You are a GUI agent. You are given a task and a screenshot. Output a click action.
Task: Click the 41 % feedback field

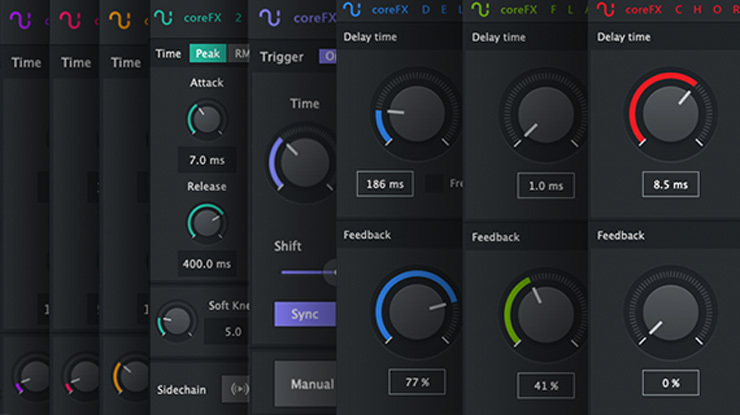(546, 385)
